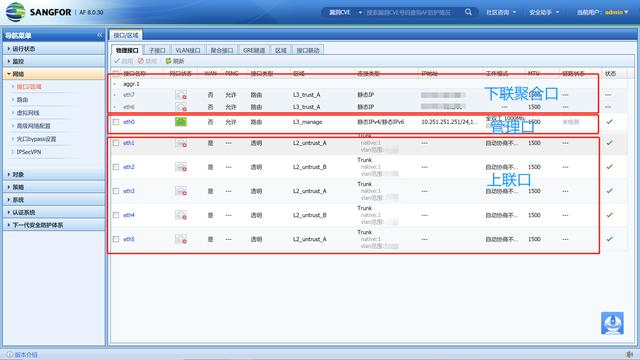
Task: Open 光口bypass设置 in the navigation tree
Action: tap(36, 139)
